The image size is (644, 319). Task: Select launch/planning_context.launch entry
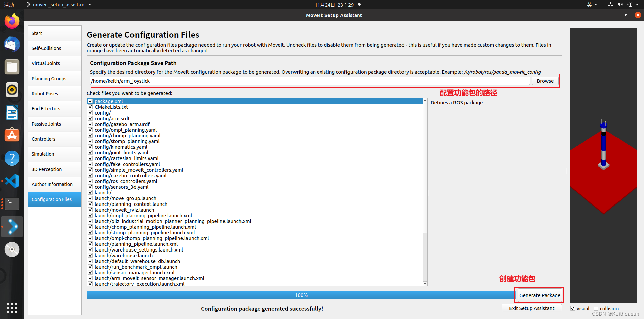point(131,204)
